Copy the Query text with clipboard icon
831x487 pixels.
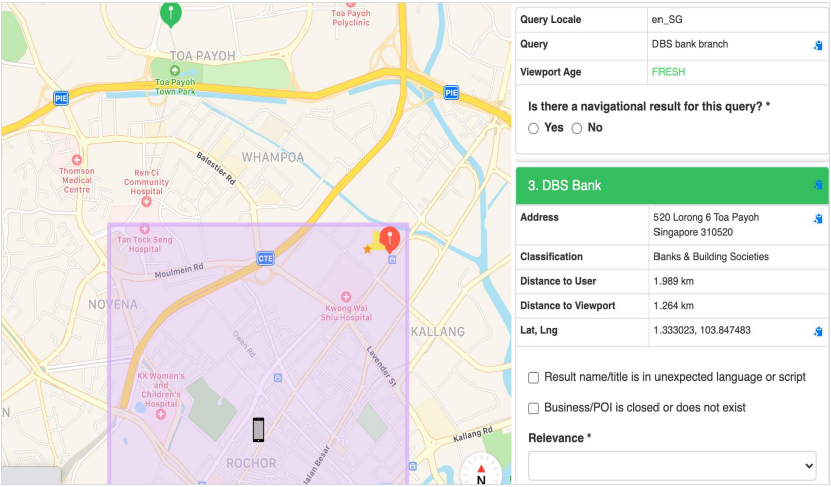[x=818, y=46]
